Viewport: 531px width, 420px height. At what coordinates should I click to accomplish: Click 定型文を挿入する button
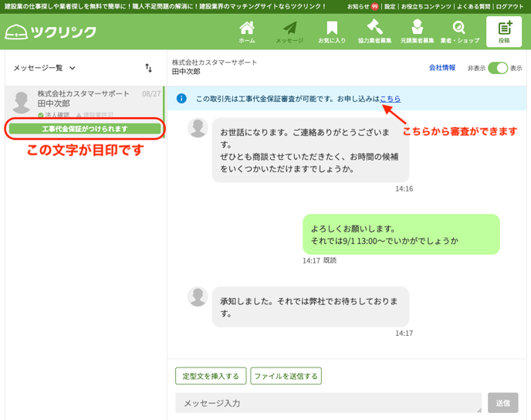(x=211, y=376)
